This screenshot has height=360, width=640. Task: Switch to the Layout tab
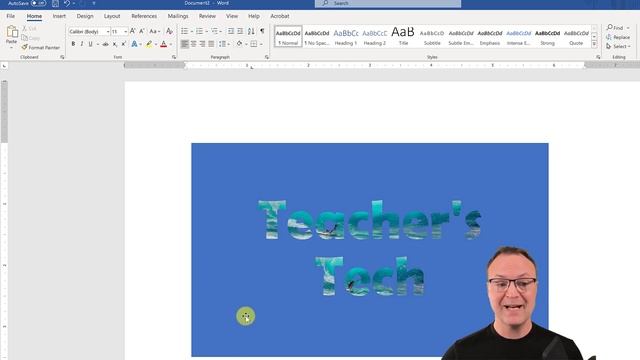[112, 16]
